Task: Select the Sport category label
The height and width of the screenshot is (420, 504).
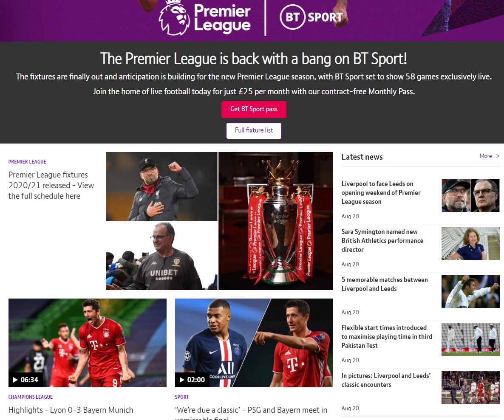Action: pos(182,397)
